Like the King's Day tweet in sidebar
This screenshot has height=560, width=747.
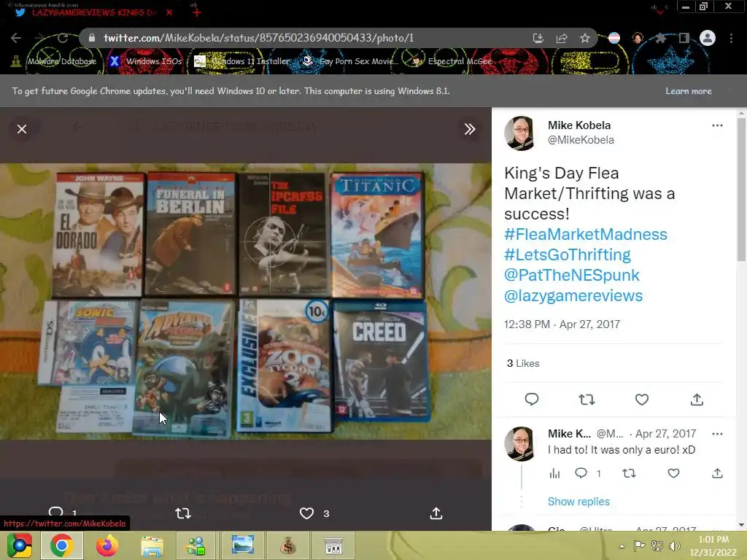642,400
